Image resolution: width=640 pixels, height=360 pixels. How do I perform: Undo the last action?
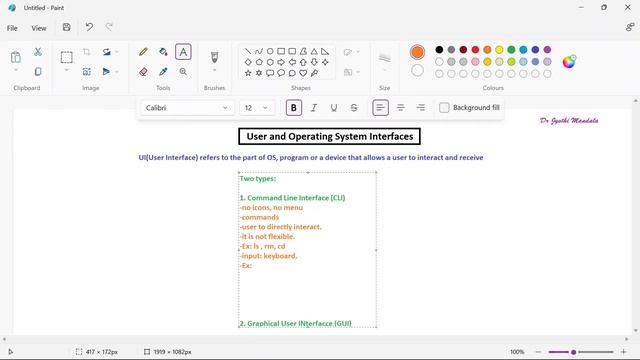(89, 27)
